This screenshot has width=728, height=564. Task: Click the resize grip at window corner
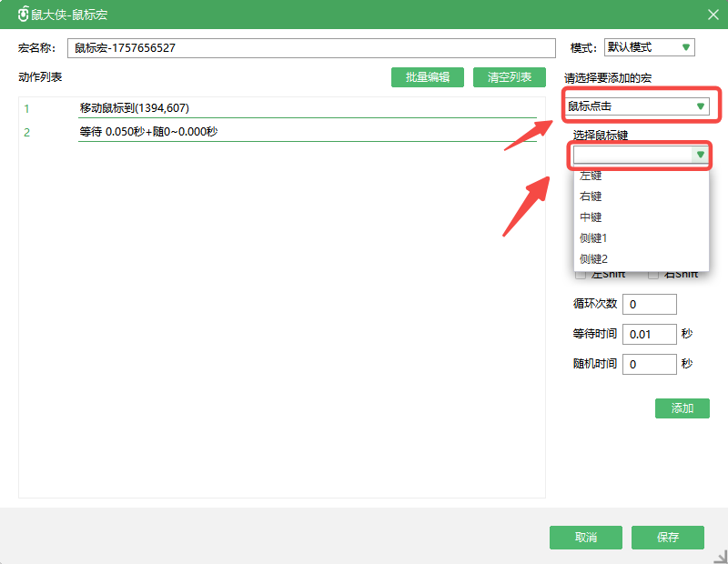tap(720, 556)
